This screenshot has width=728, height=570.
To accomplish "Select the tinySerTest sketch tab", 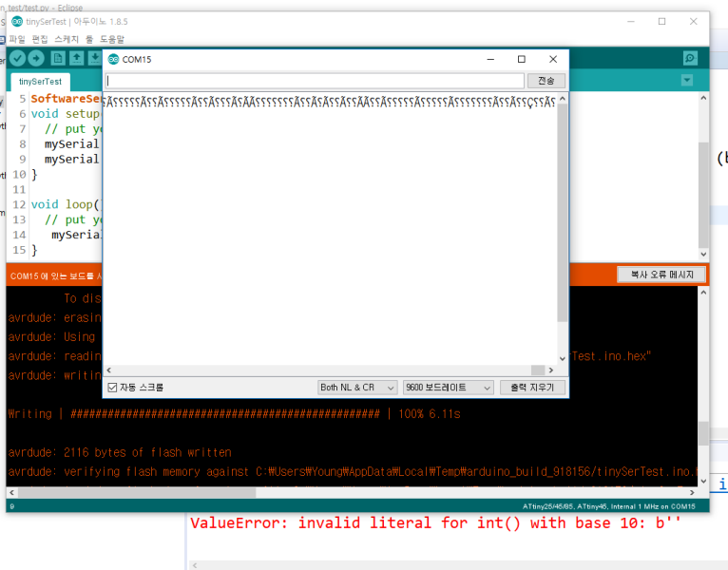I will coord(41,82).
